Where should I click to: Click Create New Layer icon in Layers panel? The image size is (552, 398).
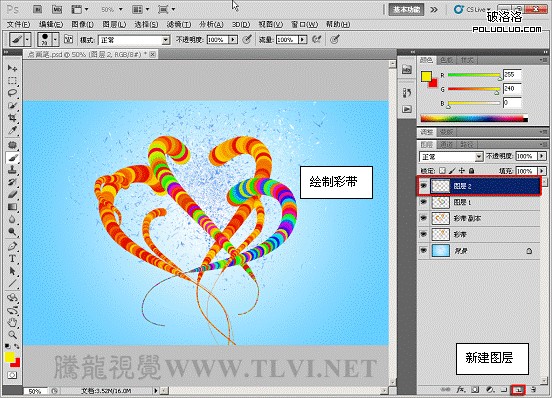(x=519, y=390)
